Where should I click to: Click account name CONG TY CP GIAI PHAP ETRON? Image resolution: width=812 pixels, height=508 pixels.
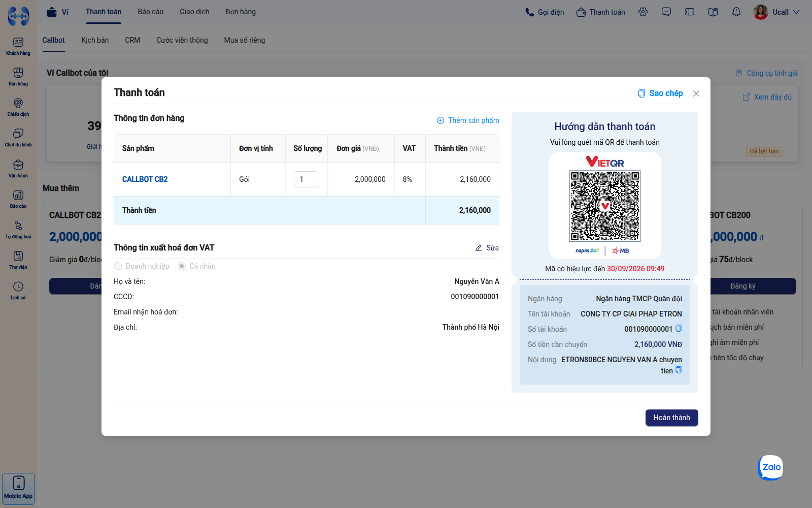pos(631,314)
